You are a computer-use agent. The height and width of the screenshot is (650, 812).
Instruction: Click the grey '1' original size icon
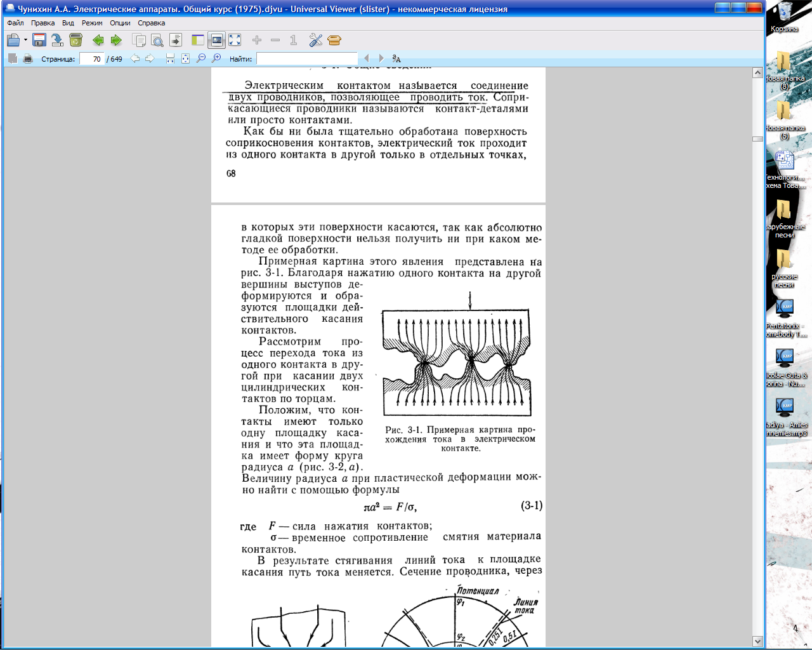click(x=294, y=40)
